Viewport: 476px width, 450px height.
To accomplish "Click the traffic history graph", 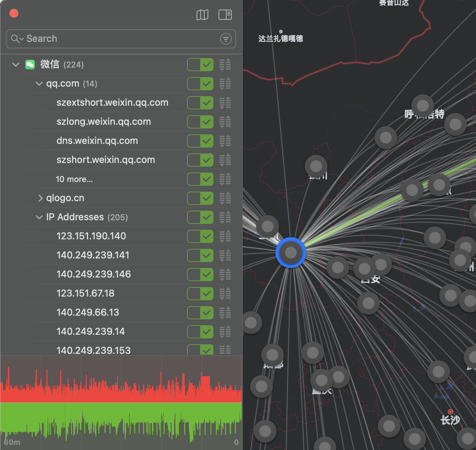I will (121, 403).
